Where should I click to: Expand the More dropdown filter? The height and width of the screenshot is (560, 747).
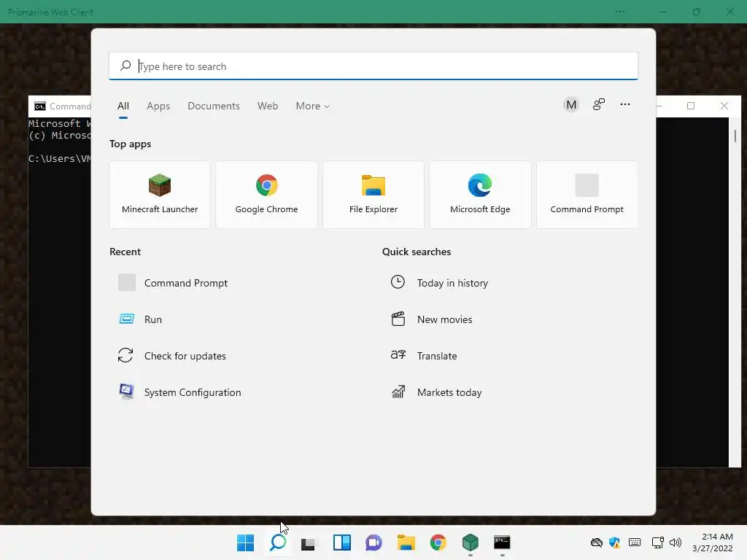[x=312, y=106]
